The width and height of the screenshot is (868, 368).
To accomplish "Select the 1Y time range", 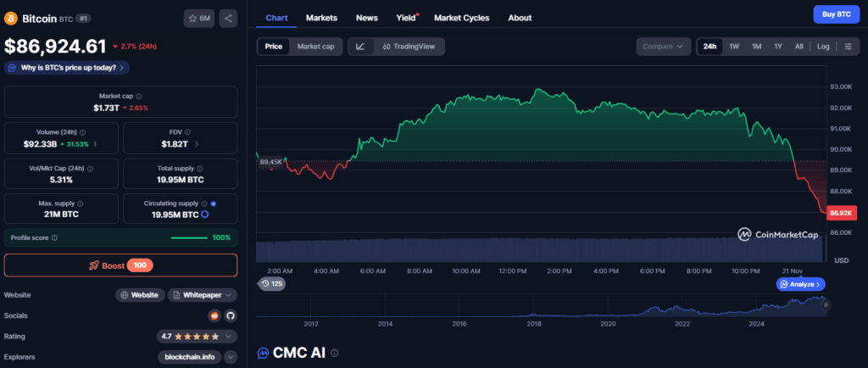I will point(778,47).
